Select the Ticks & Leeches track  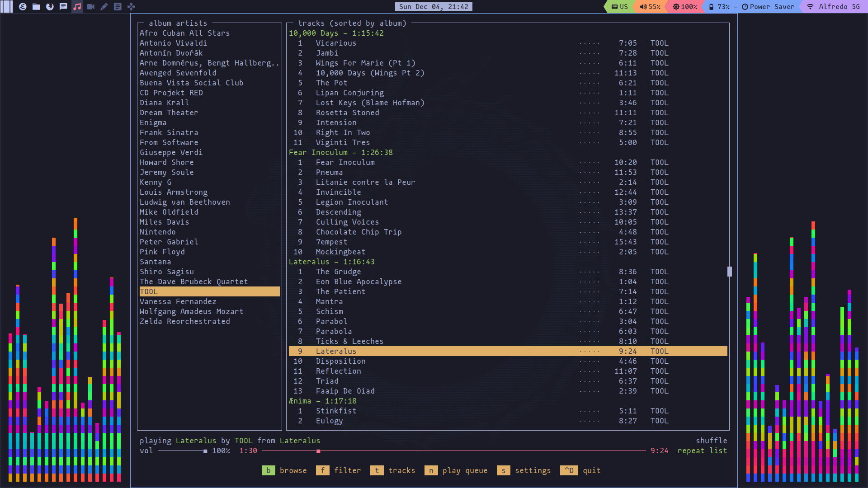508,341
